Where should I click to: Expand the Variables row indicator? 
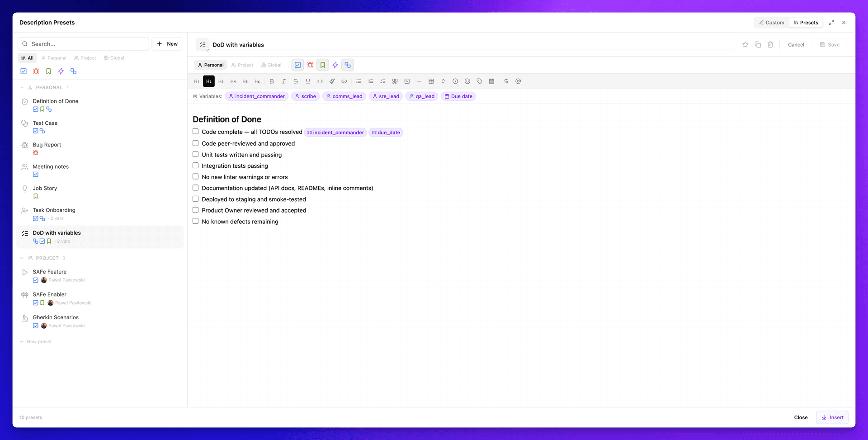(x=195, y=96)
